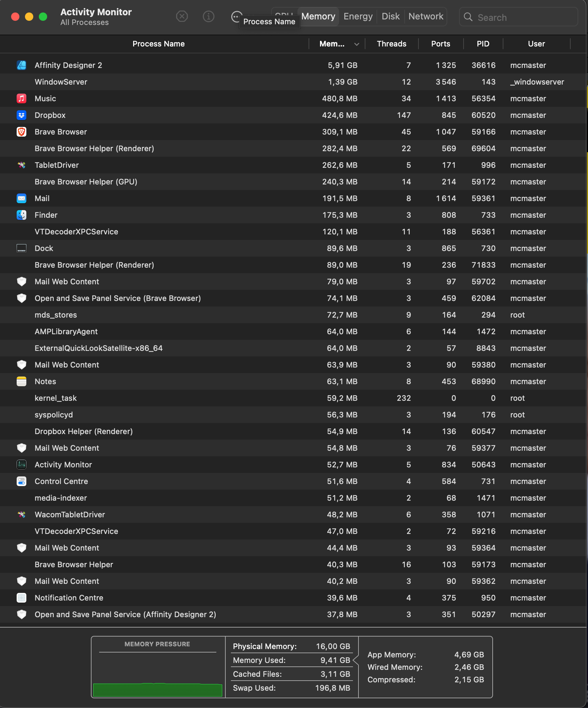
Task: Sort processes by PID column header
Action: (x=483, y=44)
